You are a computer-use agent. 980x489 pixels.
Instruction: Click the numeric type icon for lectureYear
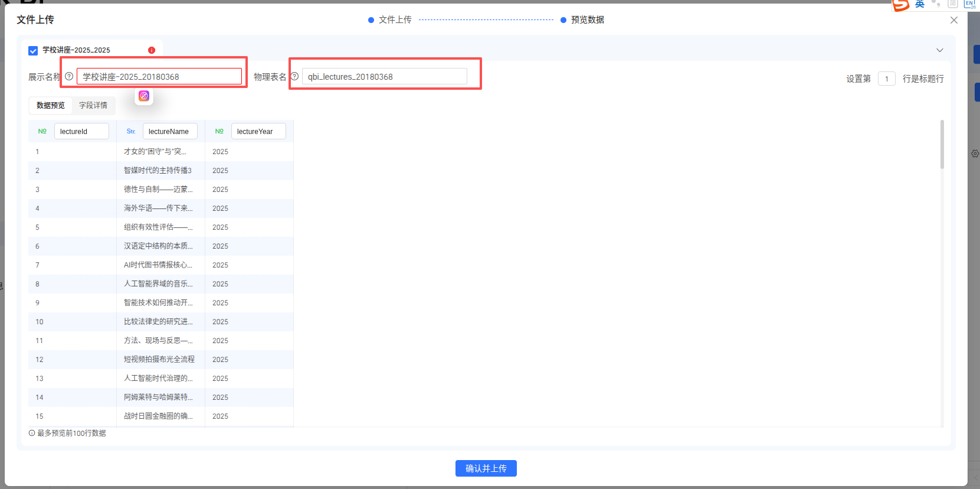(219, 131)
